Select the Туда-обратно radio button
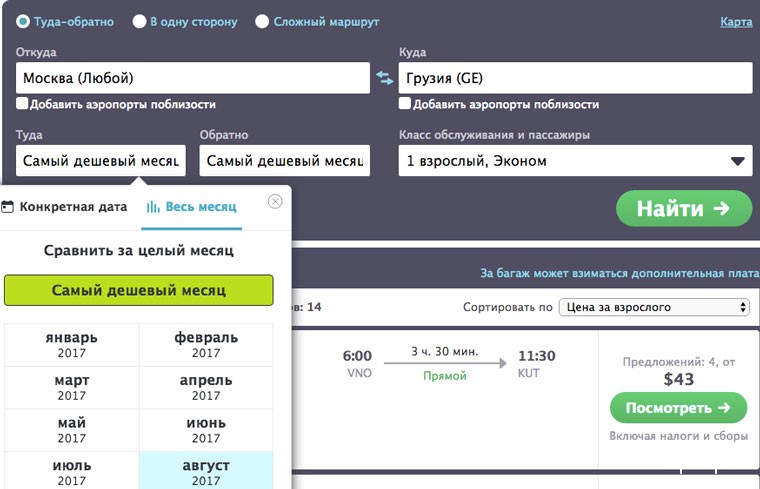Screen dimensions: 760x489 point(23,22)
